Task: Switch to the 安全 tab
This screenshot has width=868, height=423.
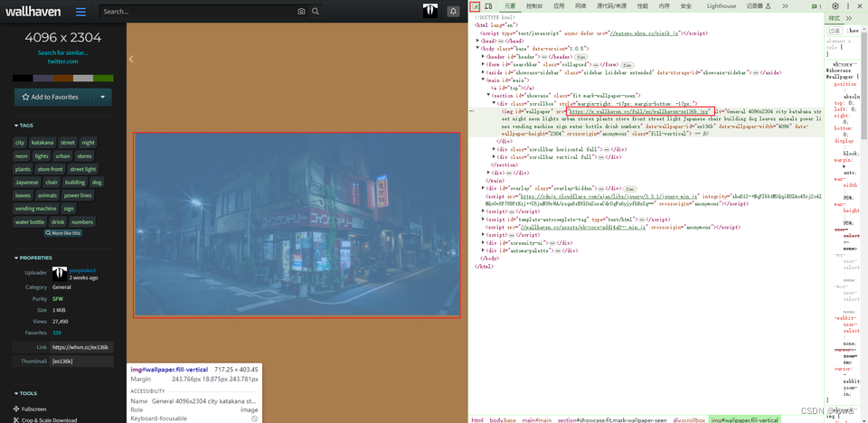Action: coord(686,6)
